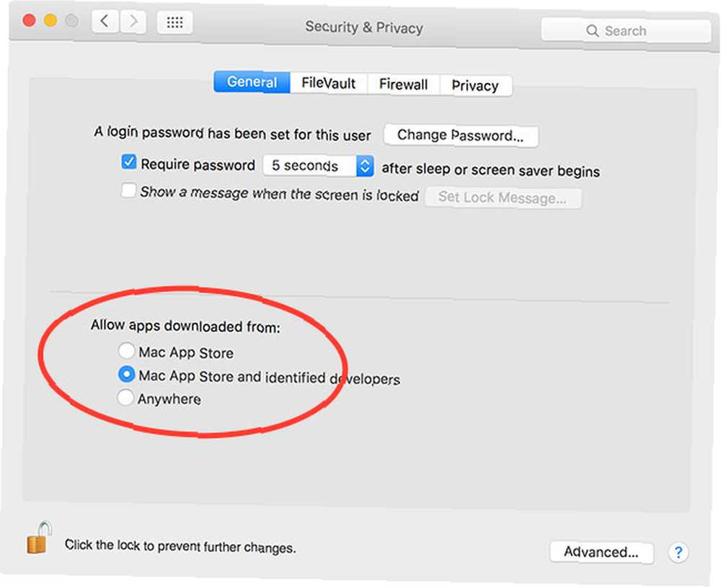This screenshot has height=588, width=721.
Task: Click the Security & Privacy window title
Action: click(364, 27)
